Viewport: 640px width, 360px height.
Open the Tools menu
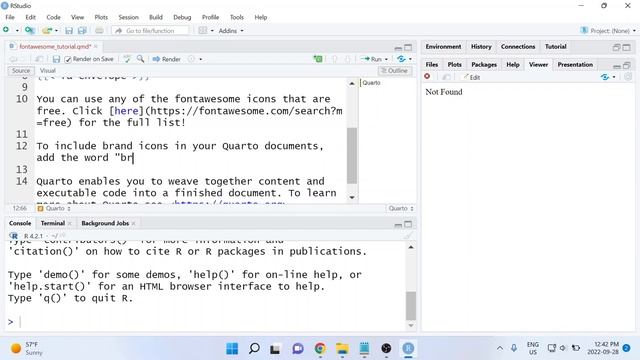tap(237, 17)
